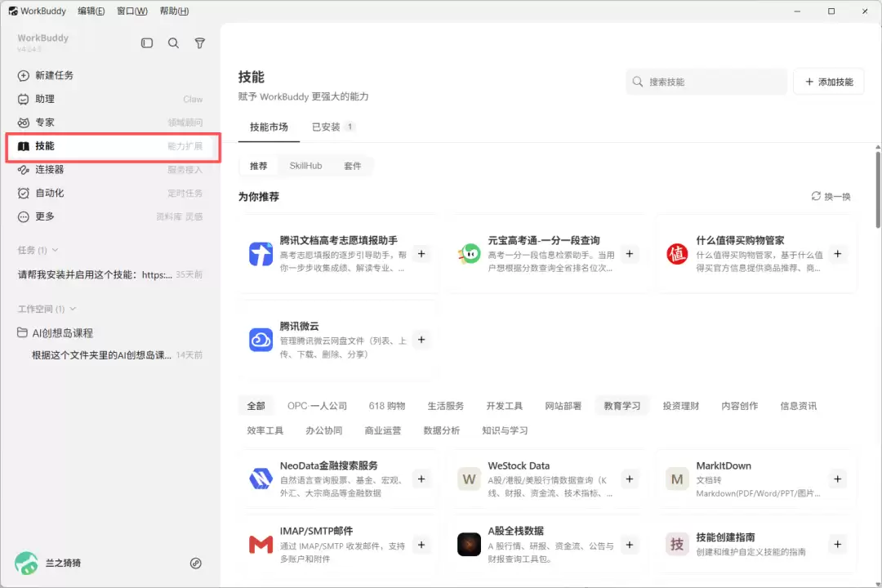Open the sidebar search icon
Screen dimensions: 882x588
click(x=173, y=43)
